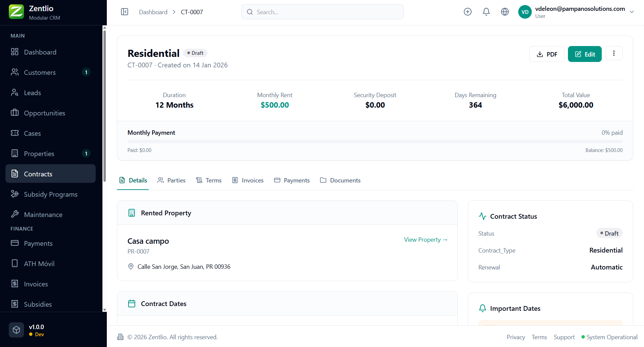Open the Invoices tab
Viewport: 644px width, 347px height.
pos(248,180)
